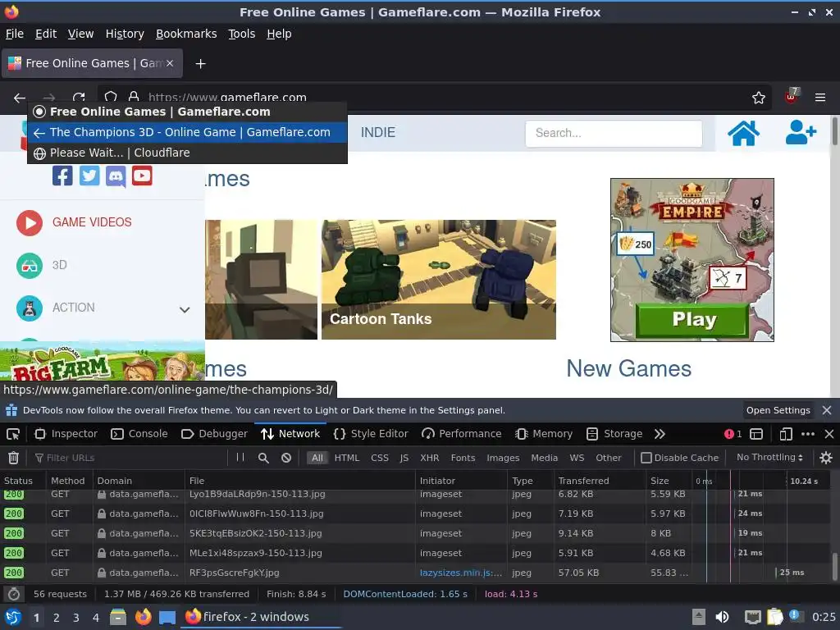Open the request blocking icon
The image size is (840, 630).
(x=286, y=458)
